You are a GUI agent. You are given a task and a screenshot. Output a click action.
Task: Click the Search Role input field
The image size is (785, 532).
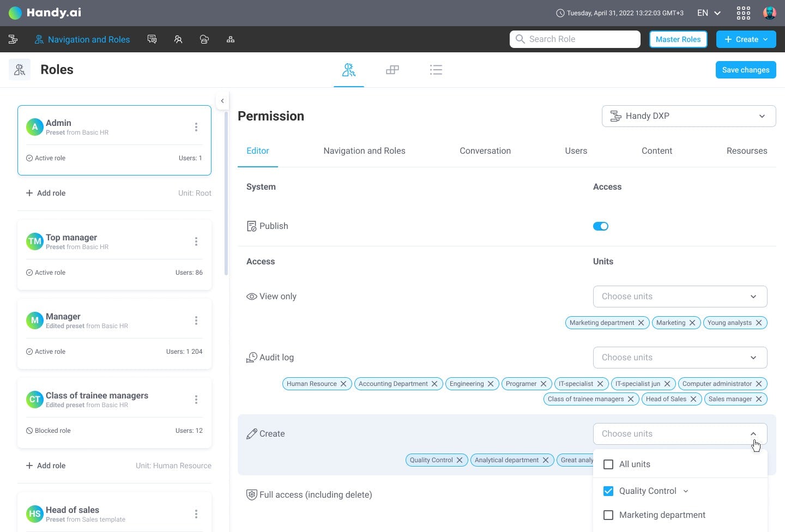[x=575, y=39]
